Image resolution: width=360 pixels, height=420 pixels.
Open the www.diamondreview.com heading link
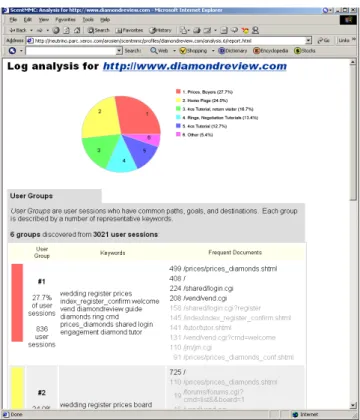click(x=195, y=66)
